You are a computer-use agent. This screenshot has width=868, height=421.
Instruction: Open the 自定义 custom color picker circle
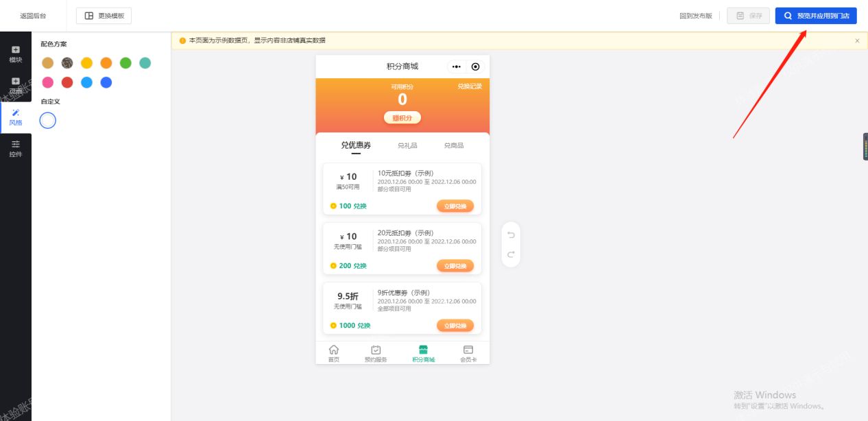pyautogui.click(x=47, y=120)
